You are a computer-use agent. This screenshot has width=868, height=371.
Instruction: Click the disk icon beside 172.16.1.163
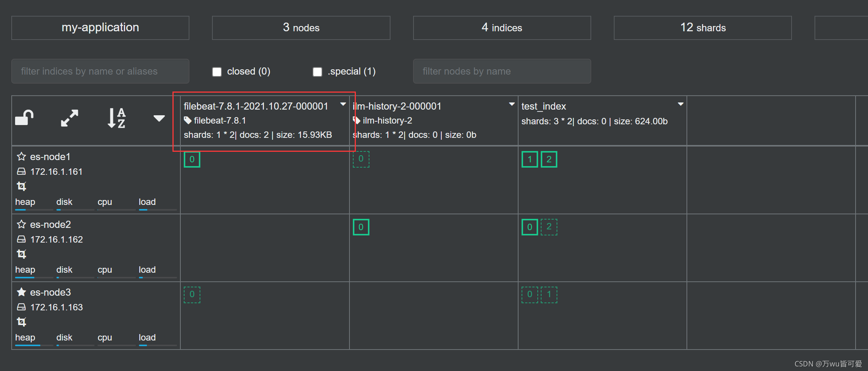pos(21,307)
